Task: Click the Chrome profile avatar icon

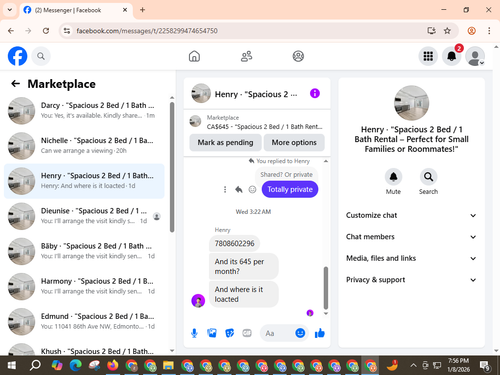Action: tap(471, 31)
